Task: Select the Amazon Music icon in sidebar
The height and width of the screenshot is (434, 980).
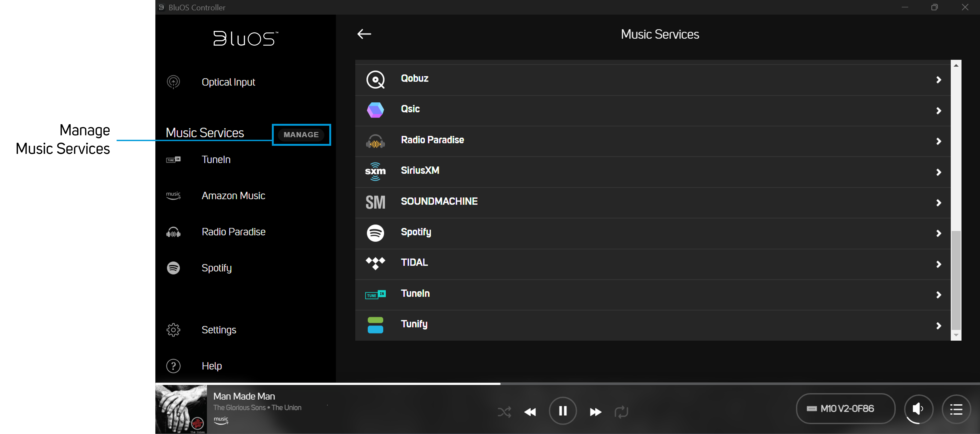Action: tap(174, 196)
